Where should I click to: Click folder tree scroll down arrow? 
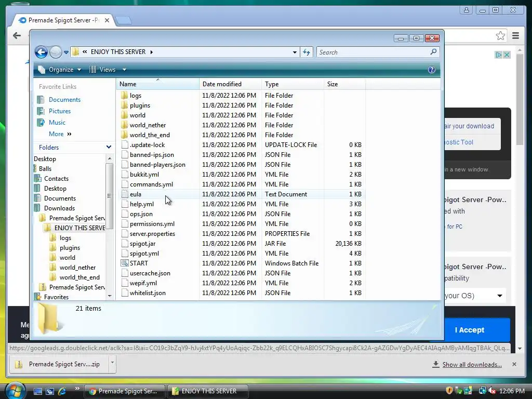click(x=109, y=296)
